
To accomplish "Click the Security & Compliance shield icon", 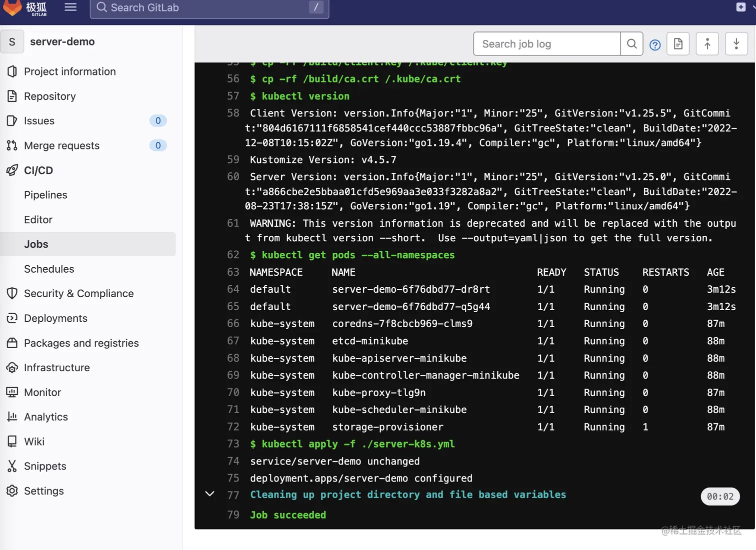I will [12, 293].
